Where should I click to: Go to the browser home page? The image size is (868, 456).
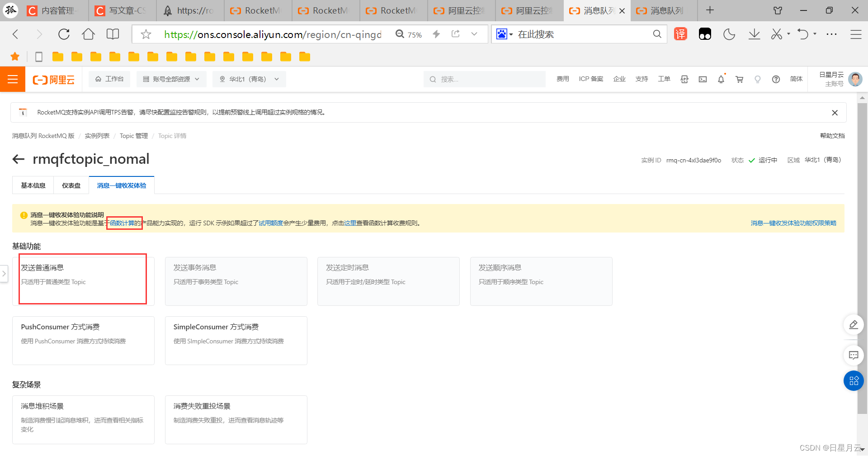[88, 34]
